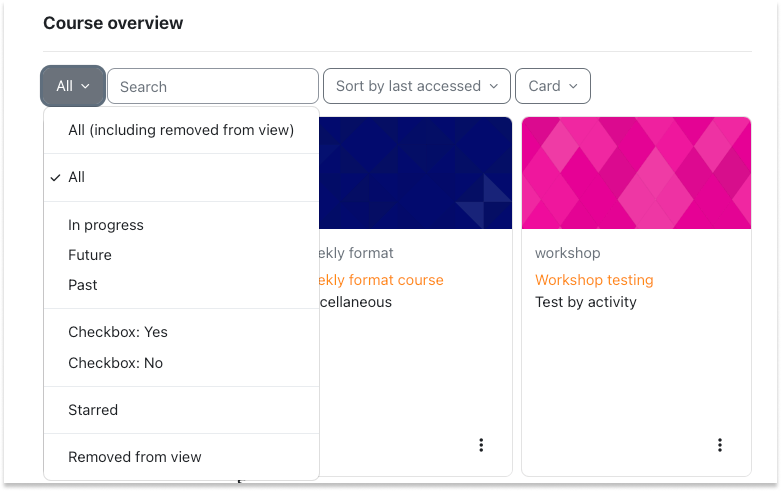Choose the Removed from view filter
This screenshot has width=781, height=491.
(181, 457)
